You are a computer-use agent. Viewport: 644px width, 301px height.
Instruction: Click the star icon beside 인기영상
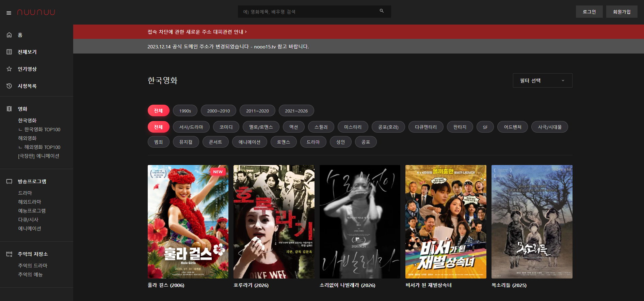[x=9, y=69]
